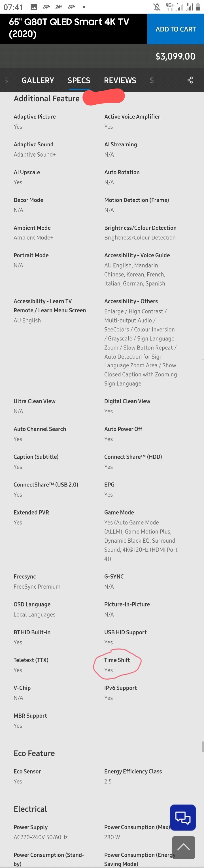204x868 pixels.
Task: Tap the clock showing 07:41
Action: click(14, 7)
